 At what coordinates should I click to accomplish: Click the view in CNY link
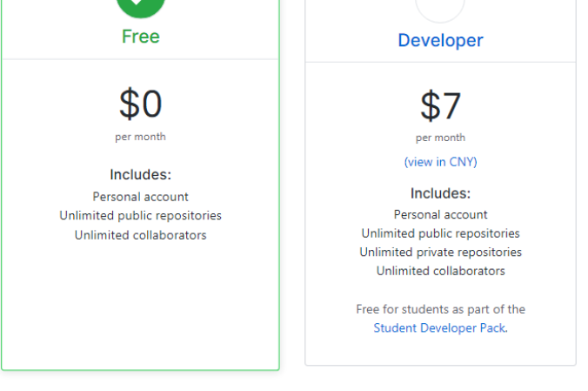coord(441,162)
